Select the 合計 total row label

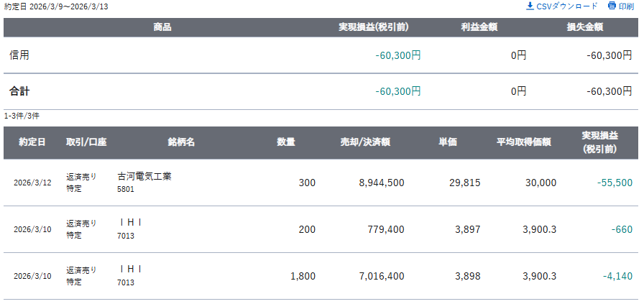pos(19,91)
